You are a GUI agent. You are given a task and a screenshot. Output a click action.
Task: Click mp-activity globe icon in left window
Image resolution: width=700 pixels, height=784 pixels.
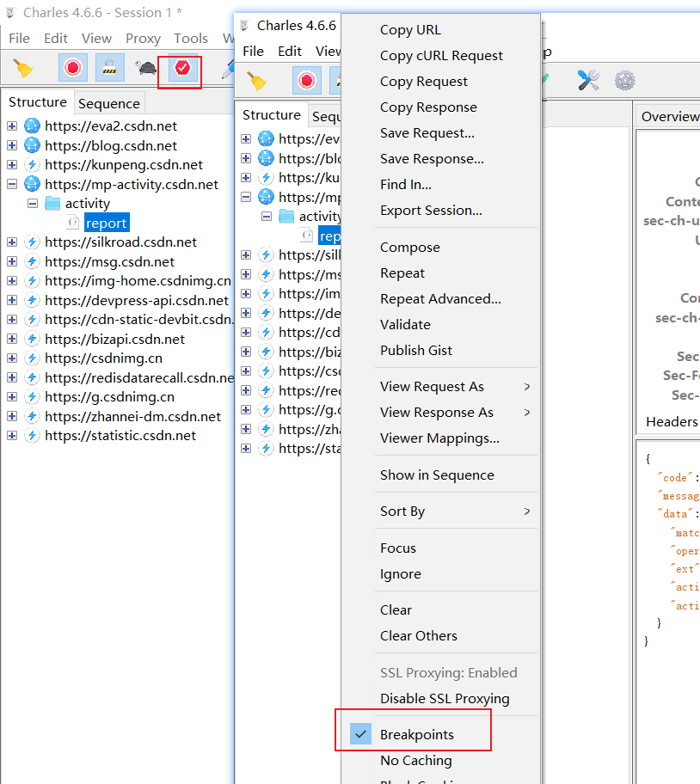(32, 184)
